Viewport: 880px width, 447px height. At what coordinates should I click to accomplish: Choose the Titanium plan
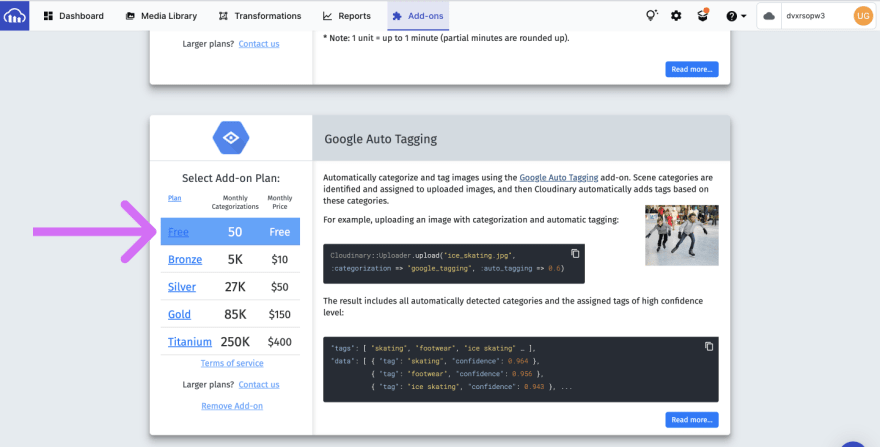[190, 341]
